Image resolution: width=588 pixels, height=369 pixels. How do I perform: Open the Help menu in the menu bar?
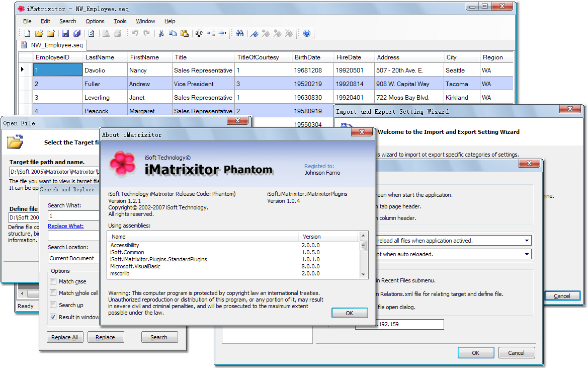[x=170, y=22]
